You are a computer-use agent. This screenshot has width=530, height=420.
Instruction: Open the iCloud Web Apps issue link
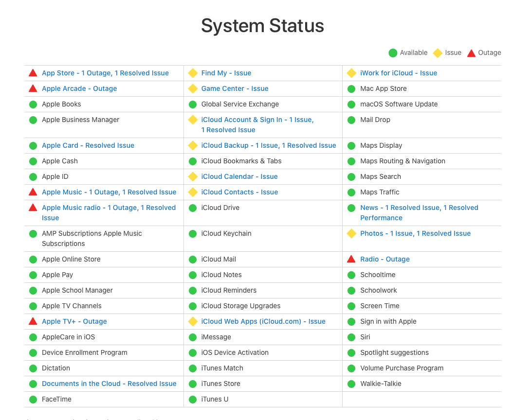[x=263, y=321]
